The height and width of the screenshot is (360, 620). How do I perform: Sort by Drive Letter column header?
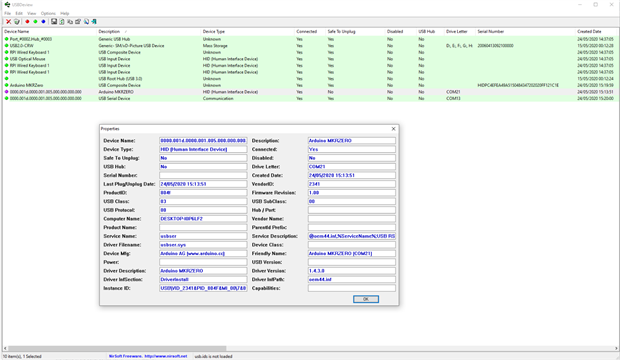[x=460, y=31]
